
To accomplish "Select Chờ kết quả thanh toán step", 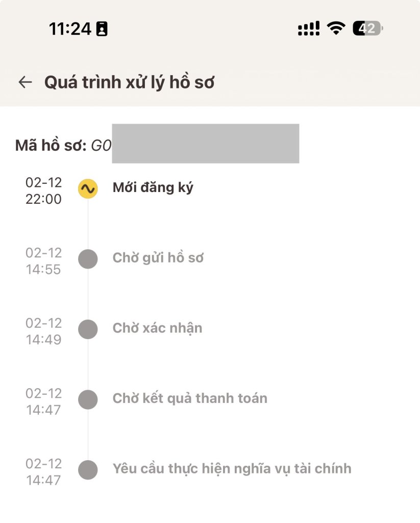I will 190,398.
